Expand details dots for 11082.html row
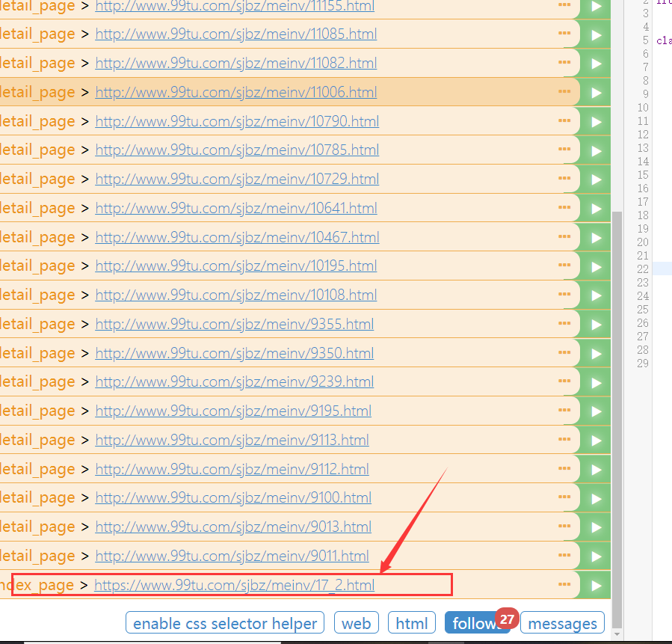This screenshot has height=644, width=672. click(564, 62)
